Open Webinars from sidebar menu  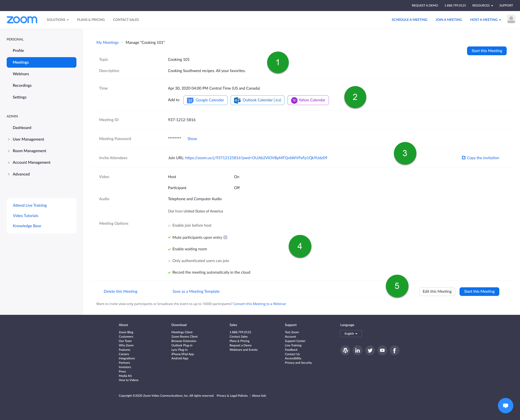(21, 74)
